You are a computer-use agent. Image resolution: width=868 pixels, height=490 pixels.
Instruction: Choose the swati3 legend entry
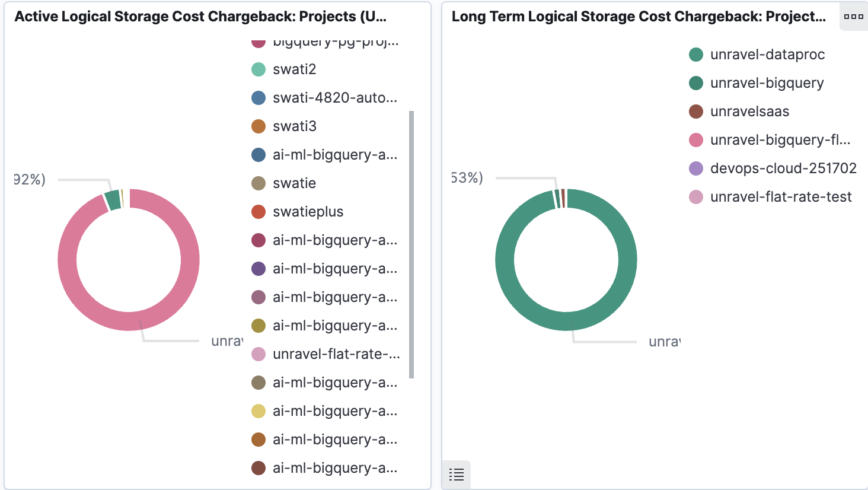294,126
